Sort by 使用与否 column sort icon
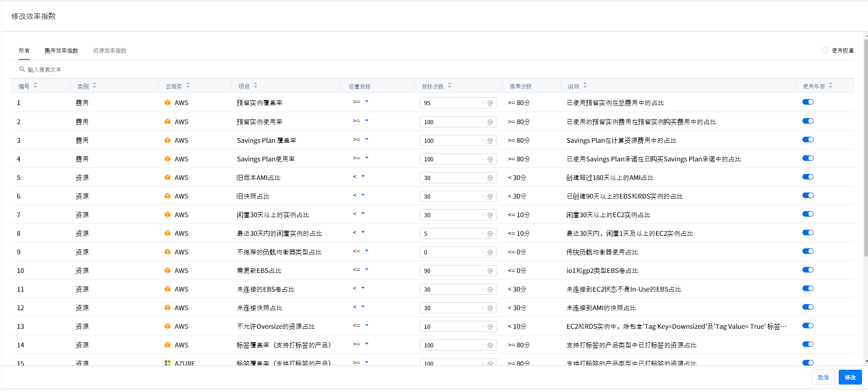This screenshot has height=392, width=868. [831, 86]
